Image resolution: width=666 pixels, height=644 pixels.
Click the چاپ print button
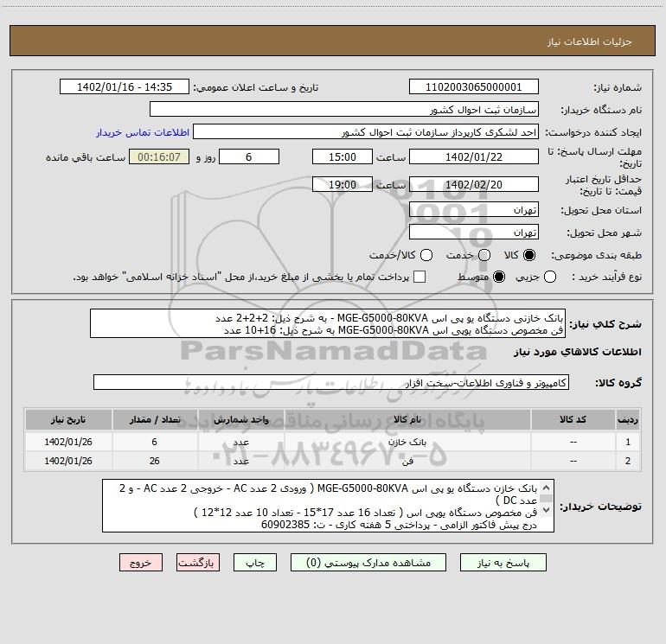click(255, 563)
